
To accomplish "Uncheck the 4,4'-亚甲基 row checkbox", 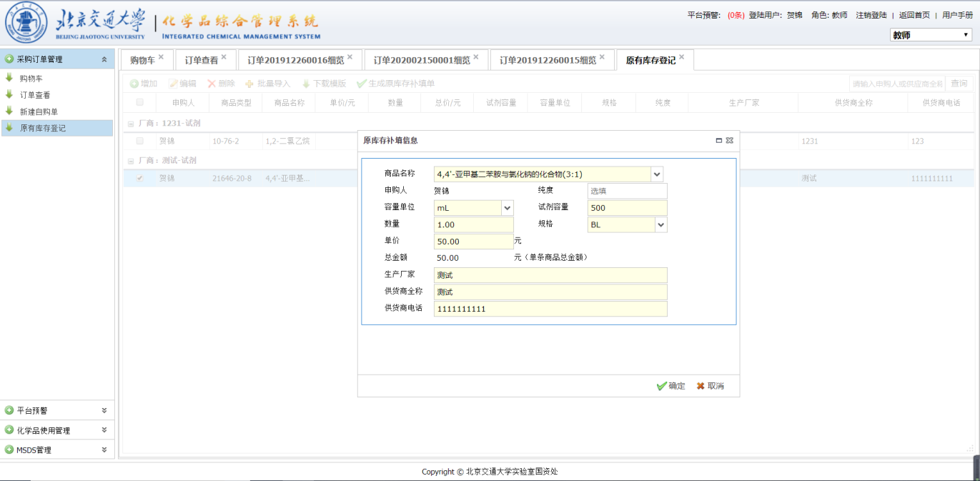I will tap(140, 178).
